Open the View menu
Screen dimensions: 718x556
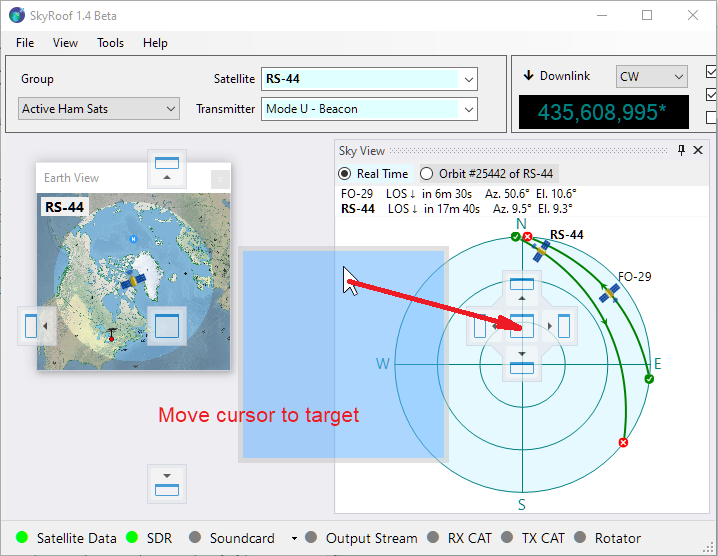[65, 43]
